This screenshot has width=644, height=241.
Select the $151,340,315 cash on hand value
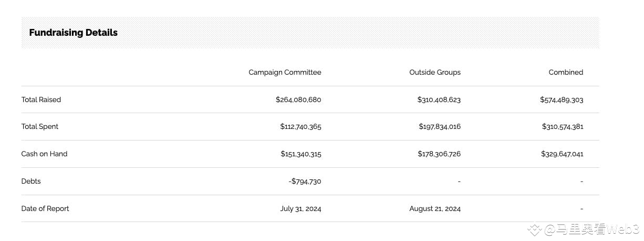coord(301,154)
